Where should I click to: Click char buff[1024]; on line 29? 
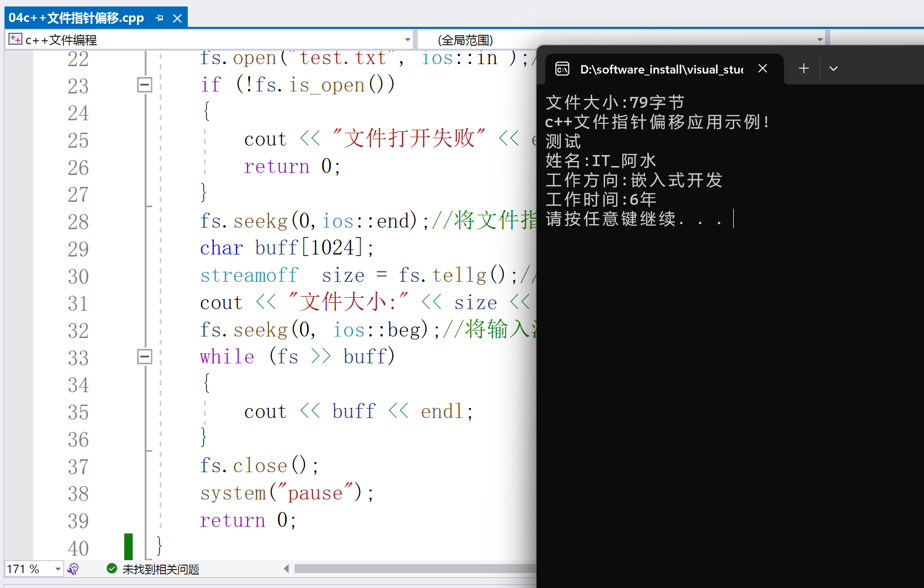[287, 248]
